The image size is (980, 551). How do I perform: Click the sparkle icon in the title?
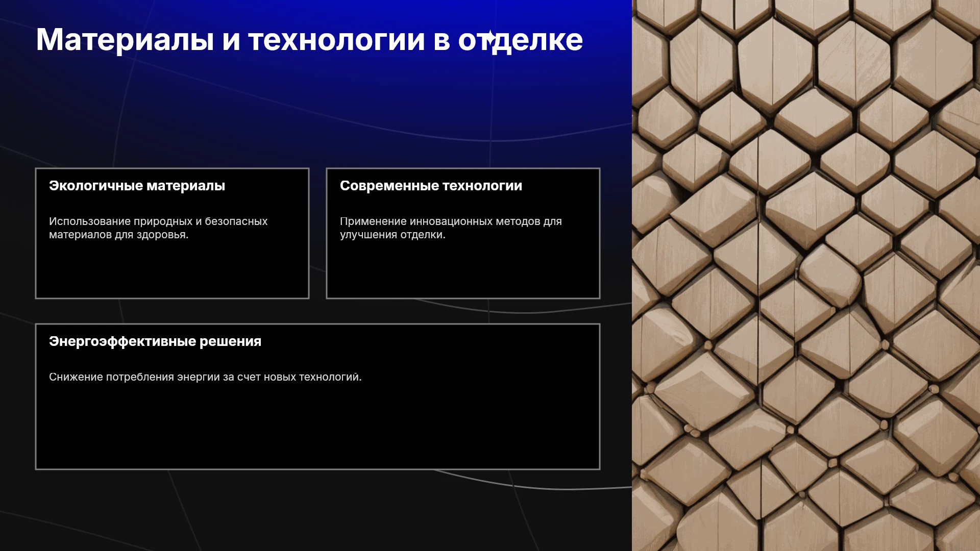[x=490, y=37]
